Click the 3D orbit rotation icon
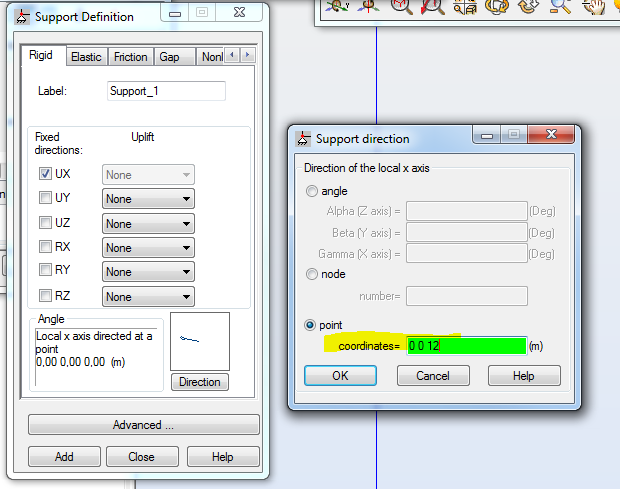 click(497, 6)
